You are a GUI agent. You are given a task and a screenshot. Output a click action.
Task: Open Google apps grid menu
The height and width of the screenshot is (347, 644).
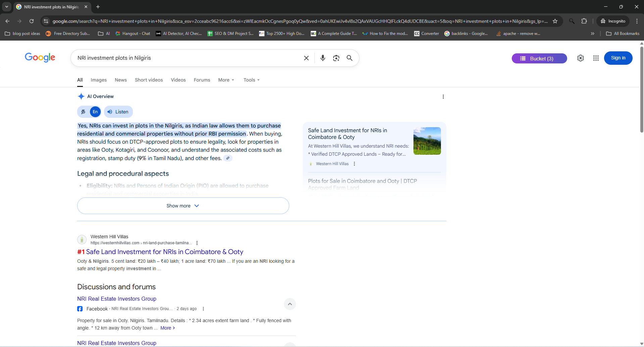click(596, 58)
